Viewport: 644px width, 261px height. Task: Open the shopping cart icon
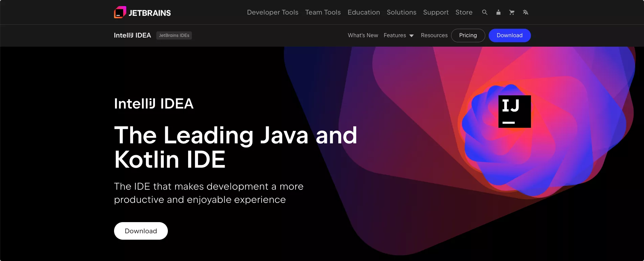click(512, 12)
